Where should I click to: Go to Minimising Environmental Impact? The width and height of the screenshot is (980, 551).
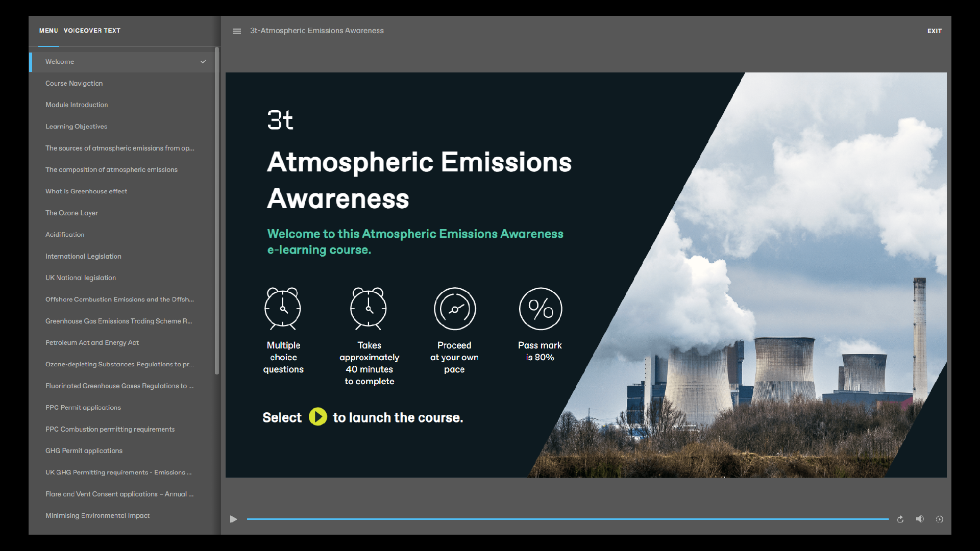click(122, 516)
